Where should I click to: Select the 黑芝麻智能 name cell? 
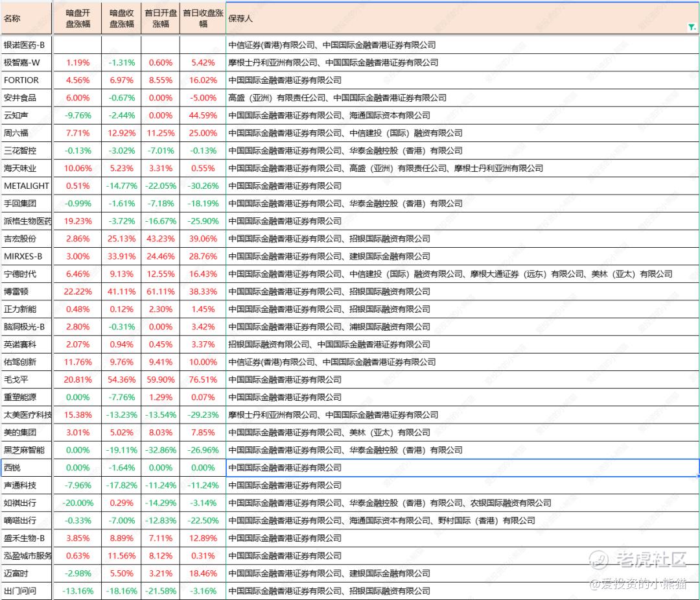point(27,450)
